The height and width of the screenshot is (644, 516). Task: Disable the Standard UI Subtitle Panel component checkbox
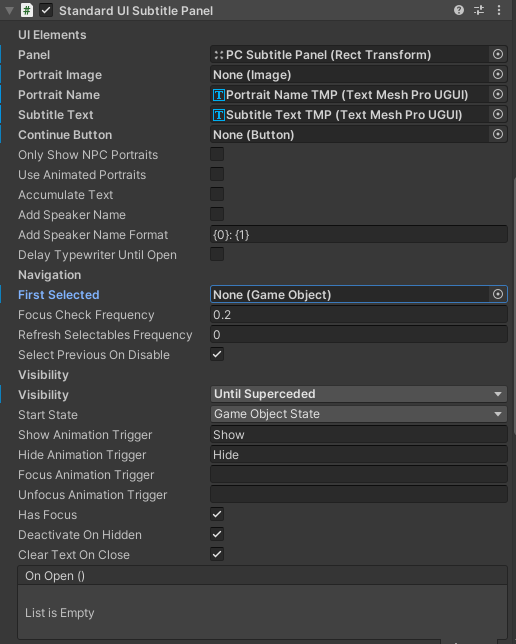[46, 10]
